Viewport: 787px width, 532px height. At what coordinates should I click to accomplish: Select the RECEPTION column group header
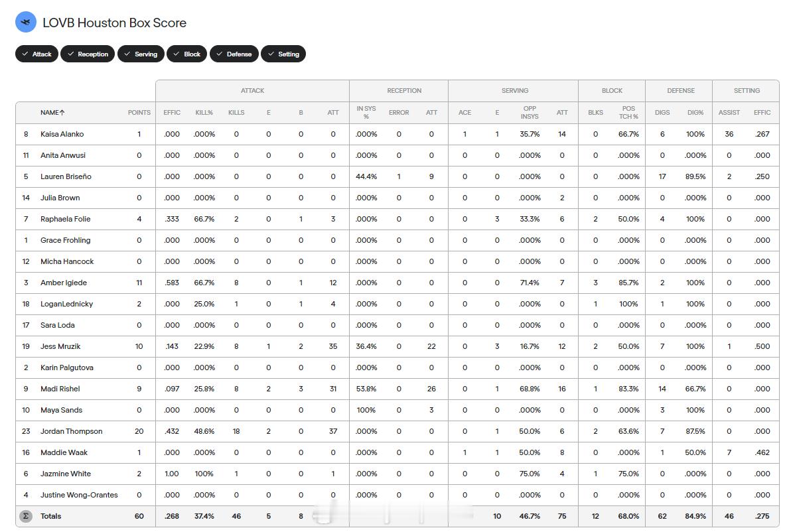(404, 91)
